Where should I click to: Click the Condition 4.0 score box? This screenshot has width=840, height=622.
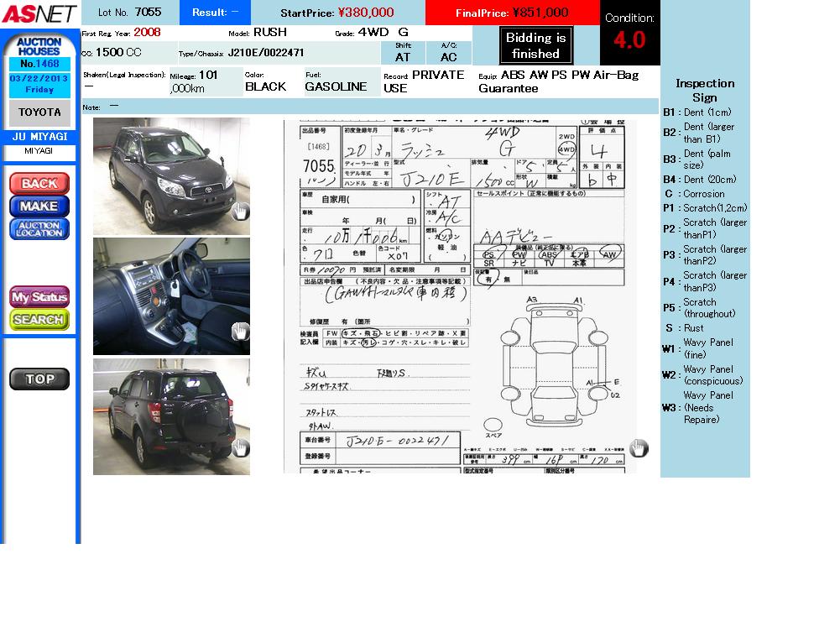tap(629, 33)
